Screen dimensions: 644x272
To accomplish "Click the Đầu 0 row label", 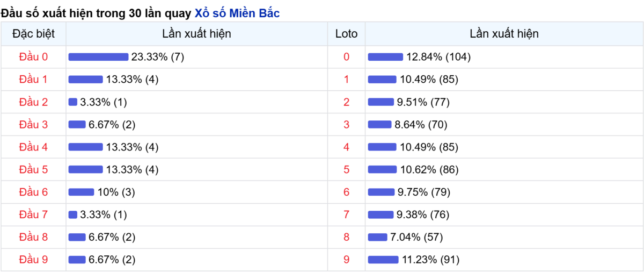I will pos(33,57).
